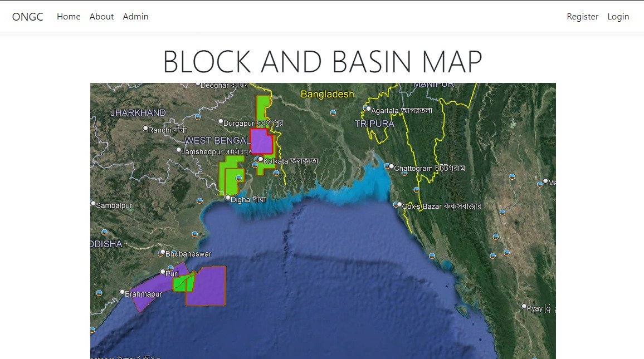
Task: Go to the Home page
Action: [69, 17]
